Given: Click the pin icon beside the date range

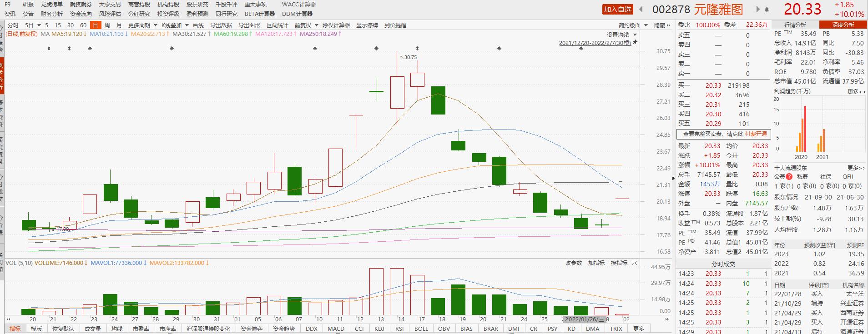Looking at the screenshot, I should [635, 43].
